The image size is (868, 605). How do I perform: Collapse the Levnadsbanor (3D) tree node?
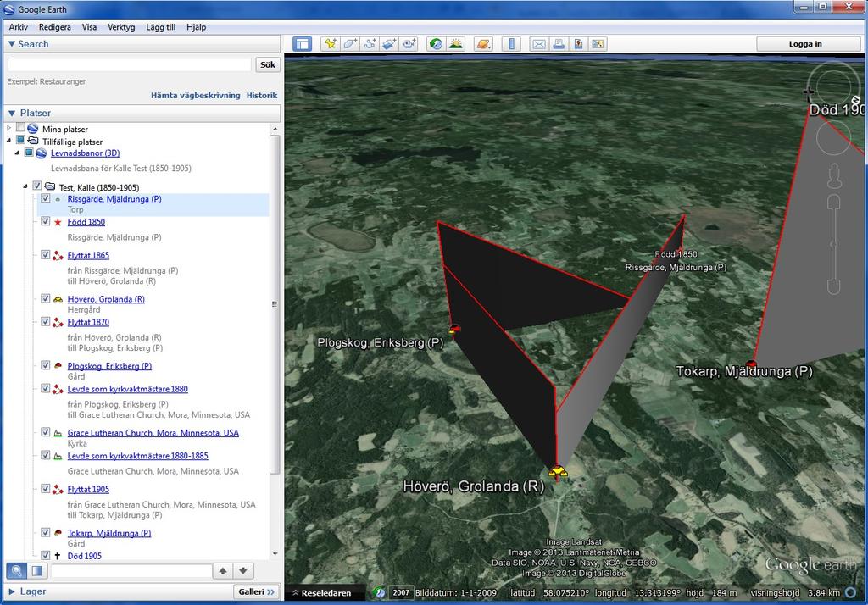pos(17,153)
